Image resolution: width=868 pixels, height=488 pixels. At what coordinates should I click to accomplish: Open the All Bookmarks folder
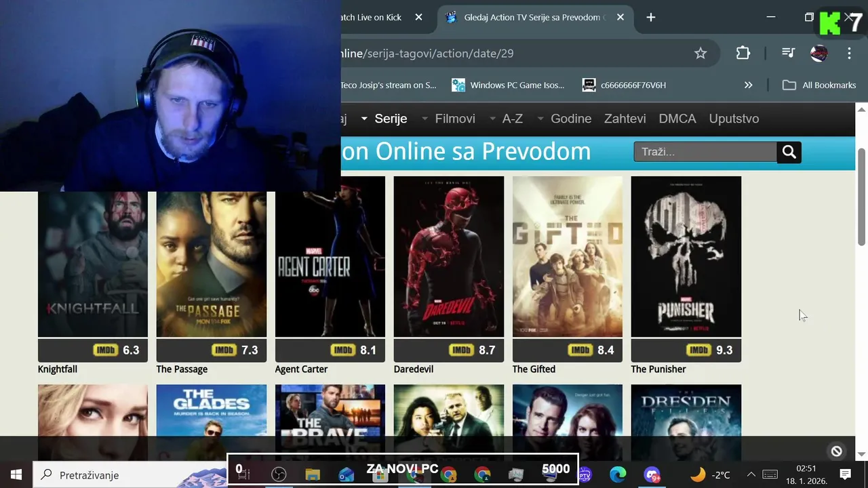point(819,85)
